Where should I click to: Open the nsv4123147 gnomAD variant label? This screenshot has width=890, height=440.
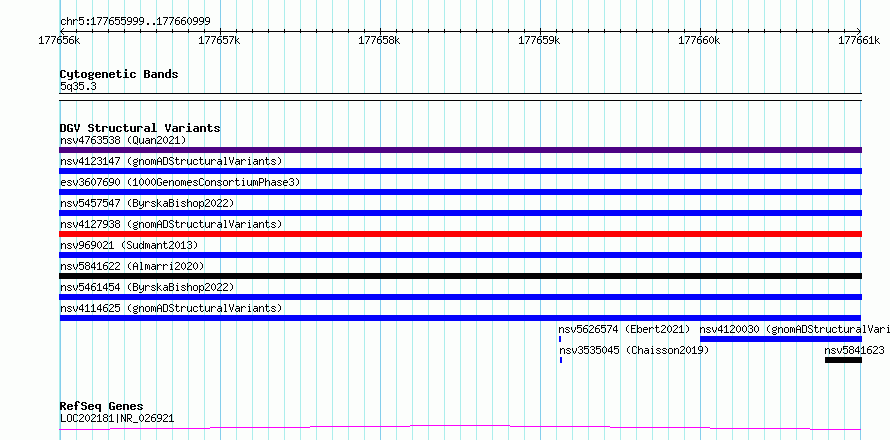click(171, 161)
